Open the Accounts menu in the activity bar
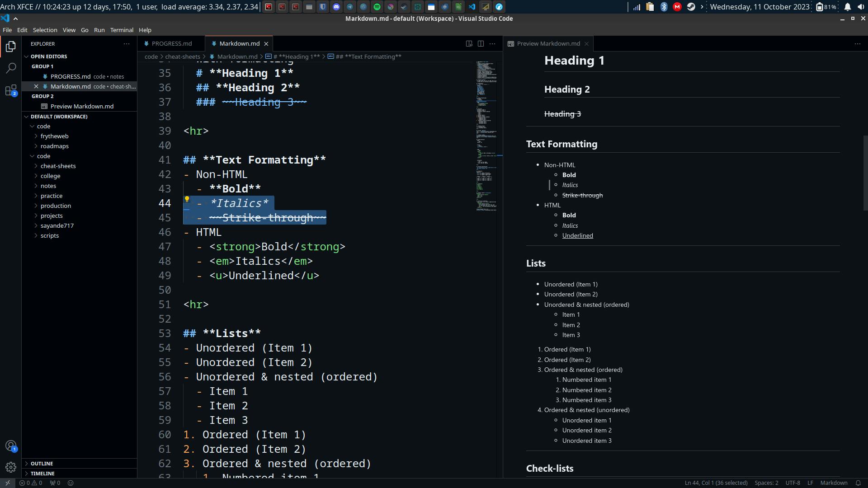Image resolution: width=868 pixels, height=488 pixels. (x=11, y=446)
